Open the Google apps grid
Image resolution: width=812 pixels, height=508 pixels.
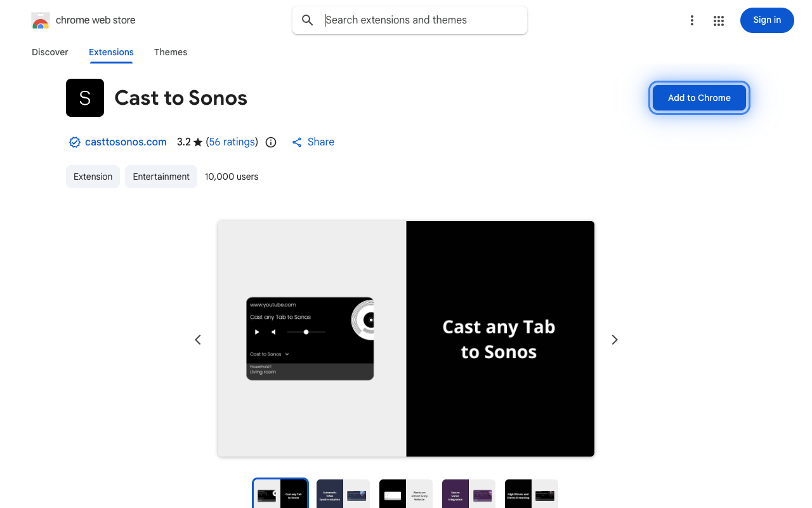pos(719,20)
